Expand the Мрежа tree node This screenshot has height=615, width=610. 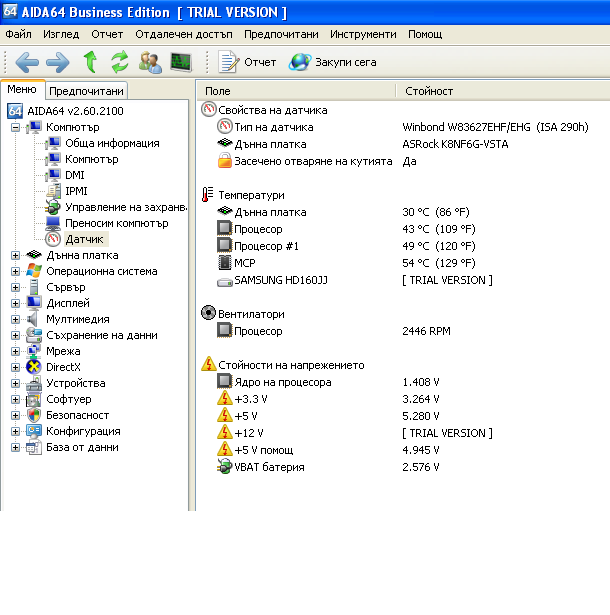pyautogui.click(x=15, y=351)
